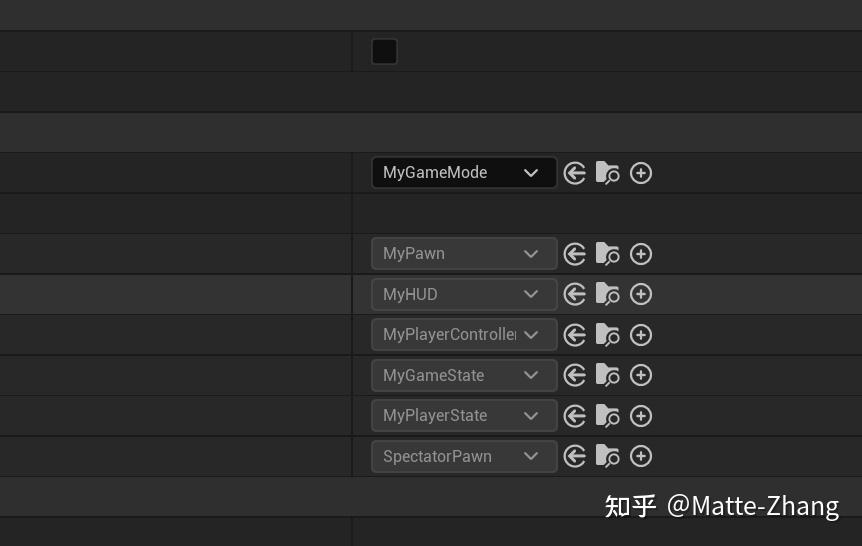Open the MyPlayerController class dropdown

point(463,335)
